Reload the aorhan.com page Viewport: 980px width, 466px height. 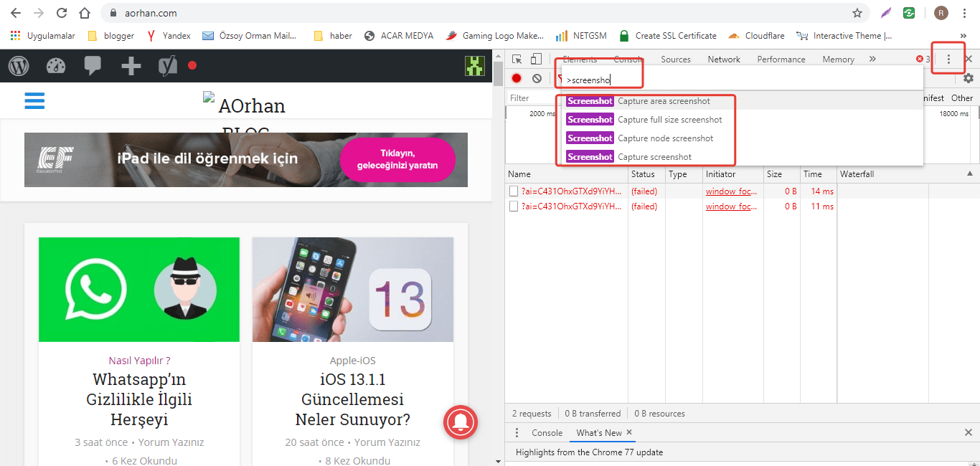click(62, 13)
